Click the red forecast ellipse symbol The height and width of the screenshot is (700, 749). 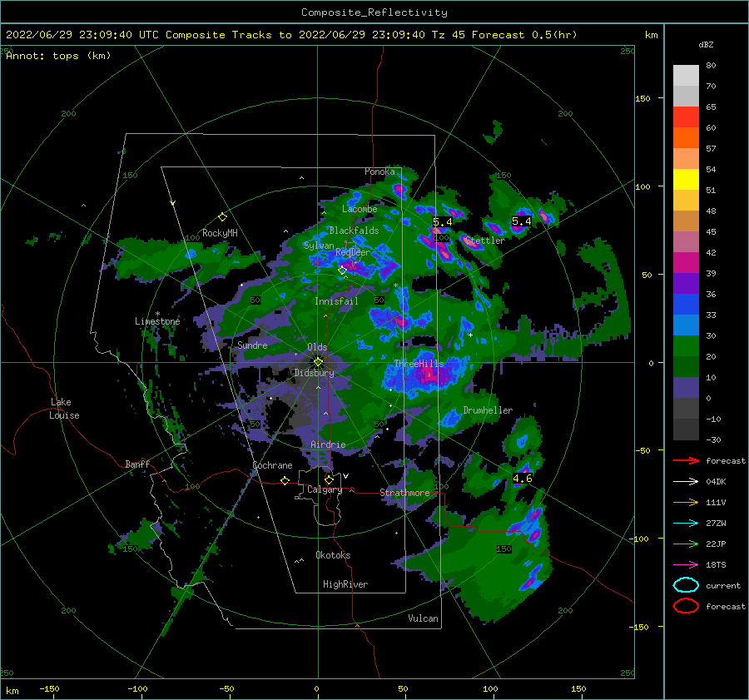[x=686, y=606]
